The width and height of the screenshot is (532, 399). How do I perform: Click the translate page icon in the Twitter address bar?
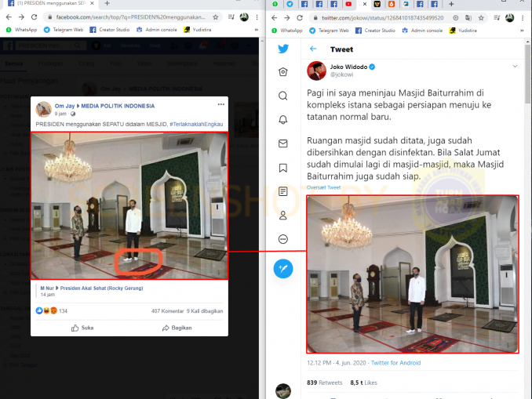pos(468,17)
